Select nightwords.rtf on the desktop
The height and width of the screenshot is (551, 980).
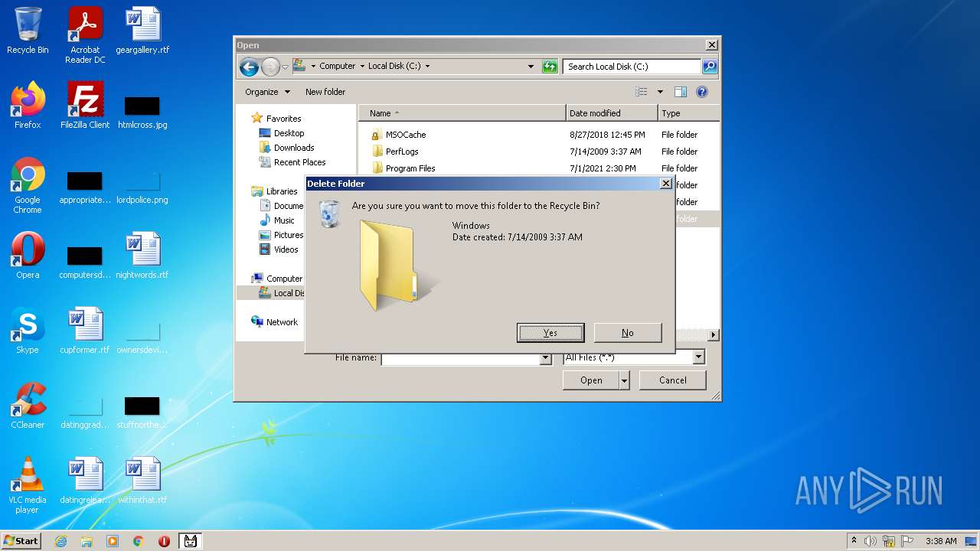tap(142, 256)
